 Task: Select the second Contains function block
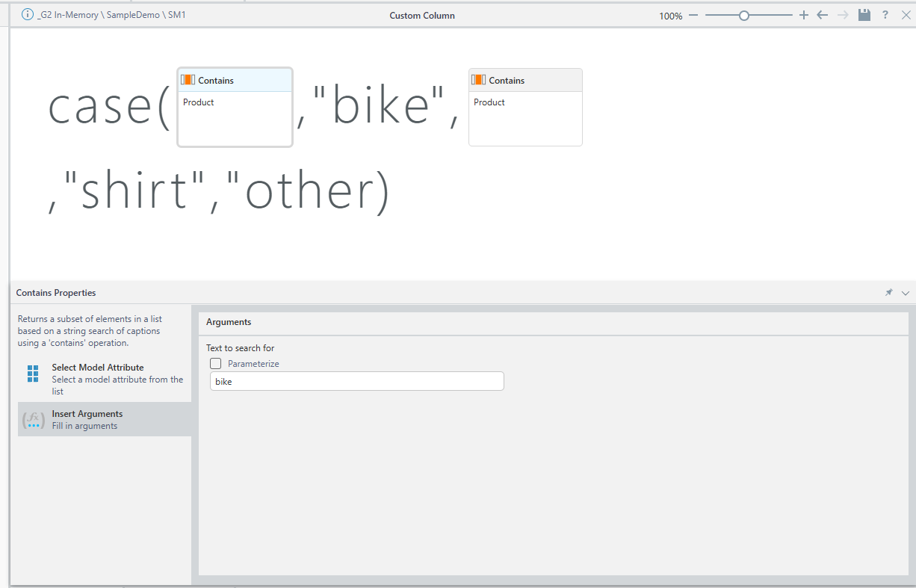[x=525, y=116]
